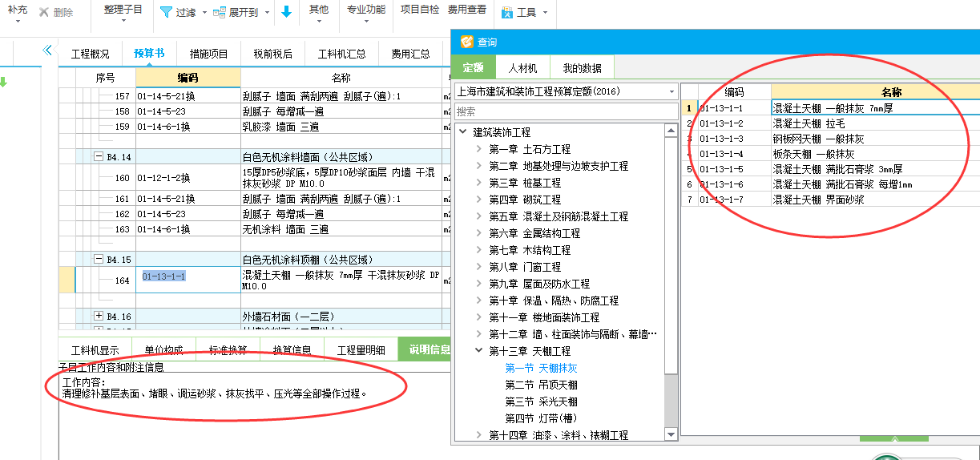The image size is (980, 460).
Task: Open 工具 dropdown arrow
Action: (546, 13)
